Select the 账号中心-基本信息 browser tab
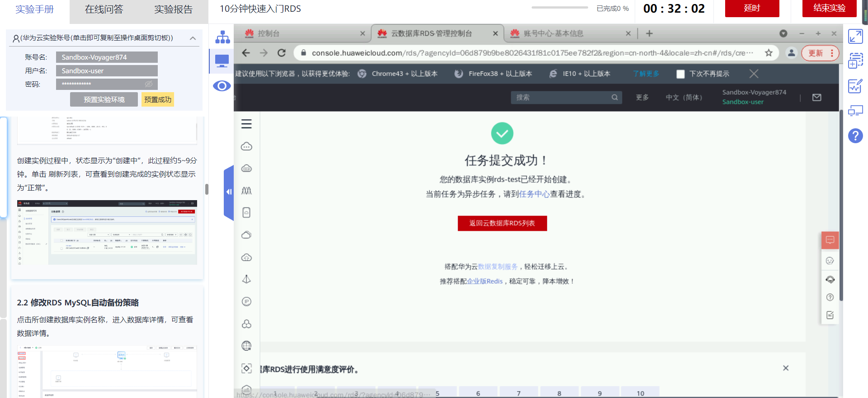The width and height of the screenshot is (868, 398). tap(570, 33)
